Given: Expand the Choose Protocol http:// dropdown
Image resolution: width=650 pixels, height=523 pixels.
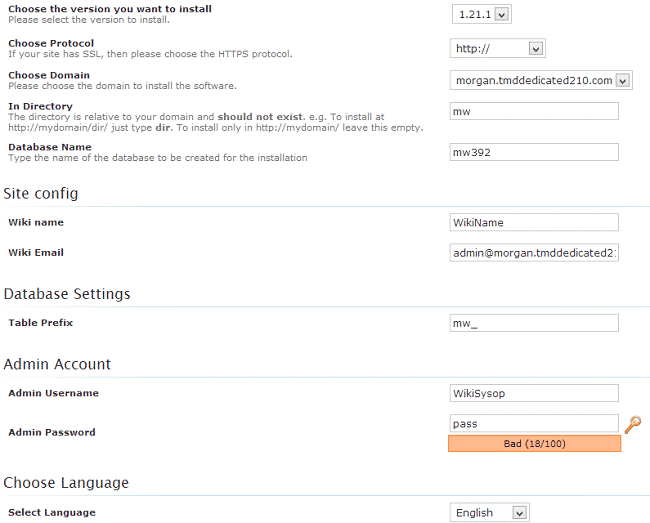Looking at the screenshot, I should pos(497,48).
